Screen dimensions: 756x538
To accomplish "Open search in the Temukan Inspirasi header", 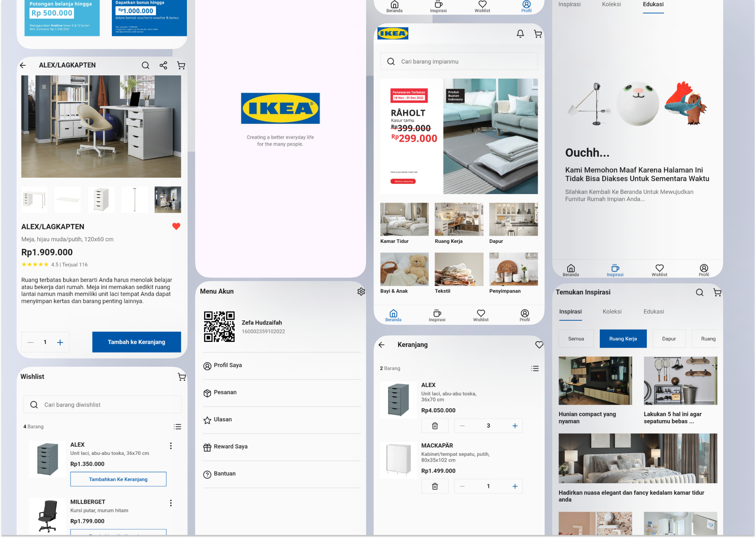I will (x=700, y=293).
